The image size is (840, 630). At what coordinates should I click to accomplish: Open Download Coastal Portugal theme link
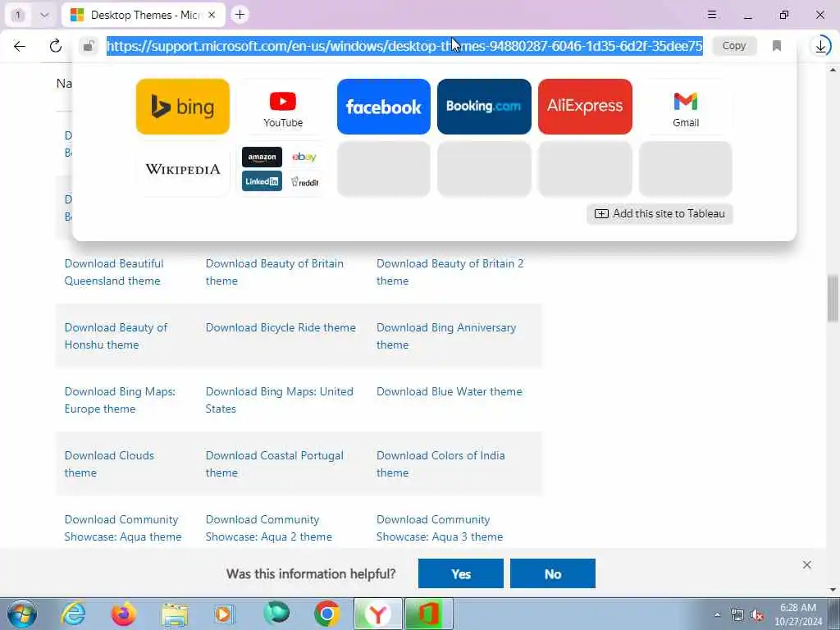point(275,464)
